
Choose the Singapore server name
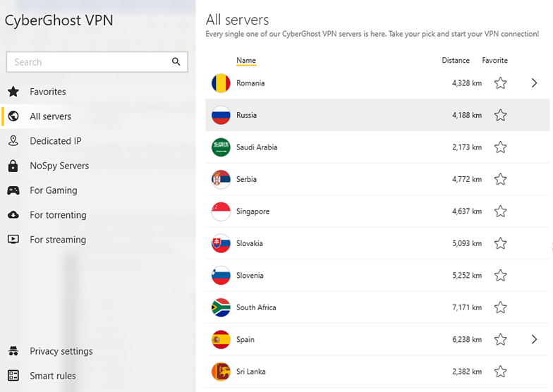click(x=253, y=212)
